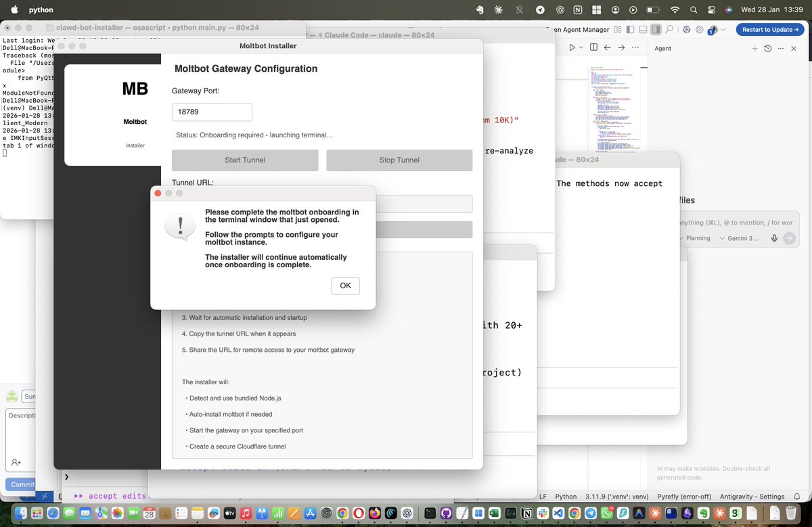Open Apple TV from the Dock
This screenshot has height=527, width=812.
point(229,513)
